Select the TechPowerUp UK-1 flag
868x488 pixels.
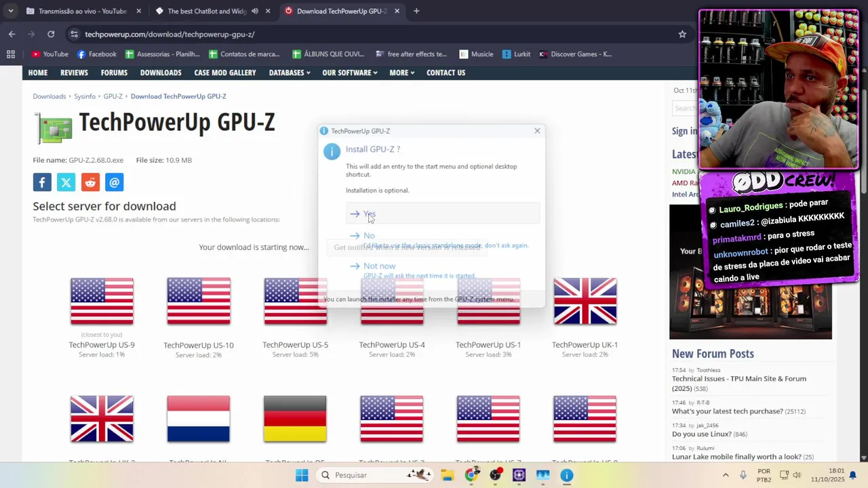tap(585, 301)
